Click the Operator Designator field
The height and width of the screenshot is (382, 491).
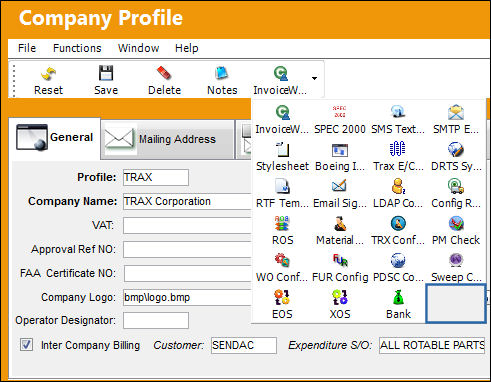click(x=156, y=321)
